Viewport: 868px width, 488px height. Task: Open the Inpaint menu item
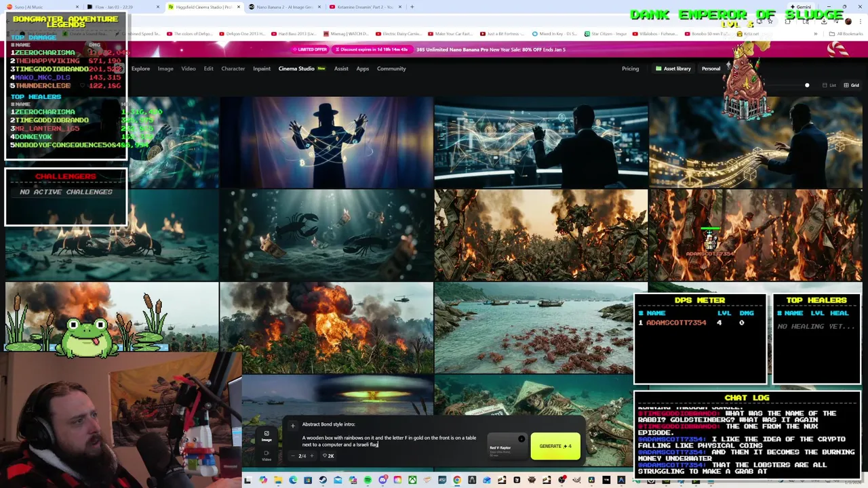coord(262,68)
